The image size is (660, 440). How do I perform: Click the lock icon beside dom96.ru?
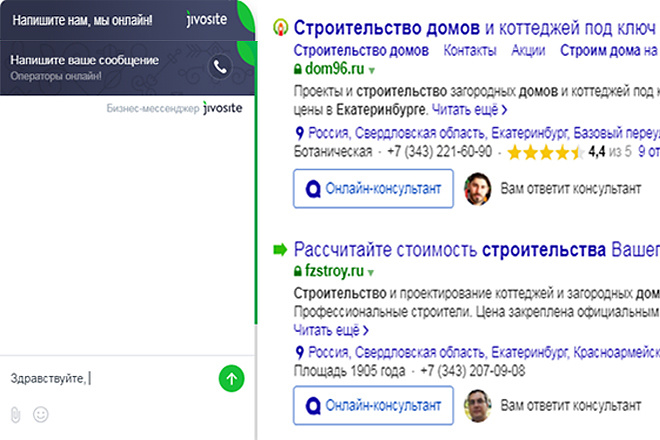tap(298, 69)
